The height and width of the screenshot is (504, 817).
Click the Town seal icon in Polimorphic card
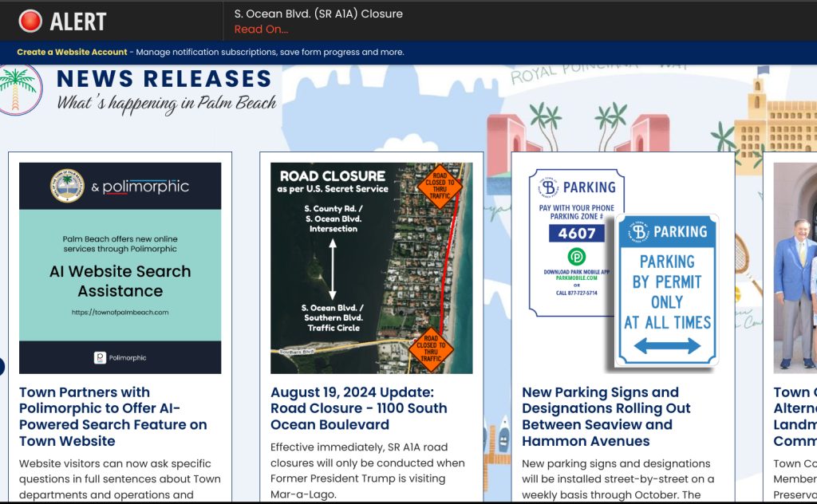pyautogui.click(x=67, y=186)
